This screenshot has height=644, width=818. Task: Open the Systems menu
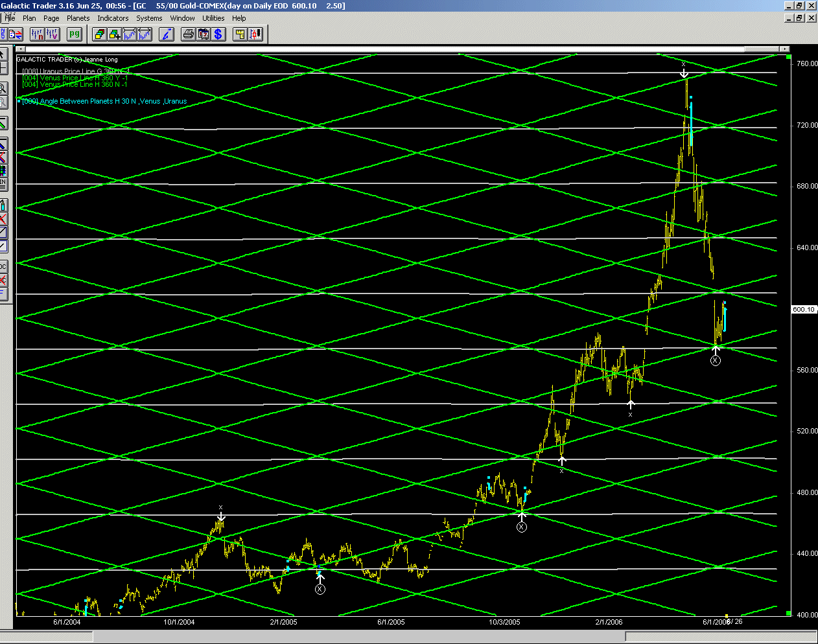[x=149, y=18]
